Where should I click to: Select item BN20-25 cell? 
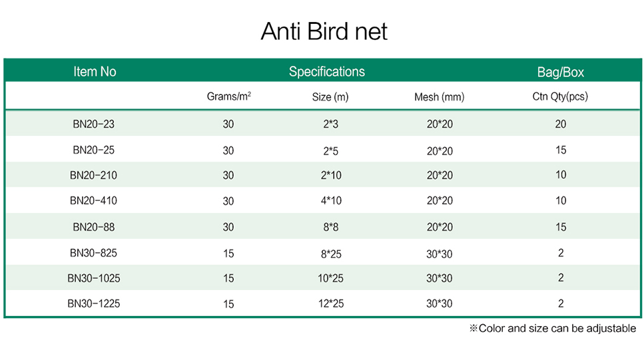94,150
